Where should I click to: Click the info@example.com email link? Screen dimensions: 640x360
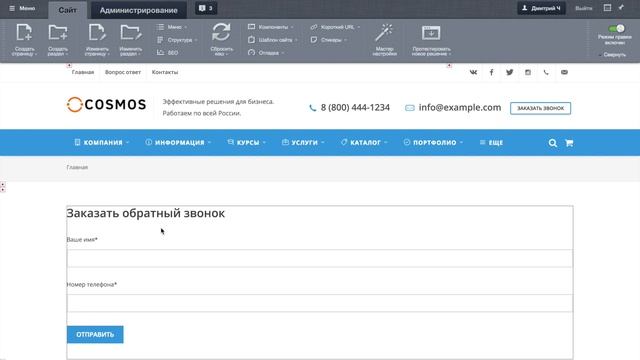click(x=460, y=107)
